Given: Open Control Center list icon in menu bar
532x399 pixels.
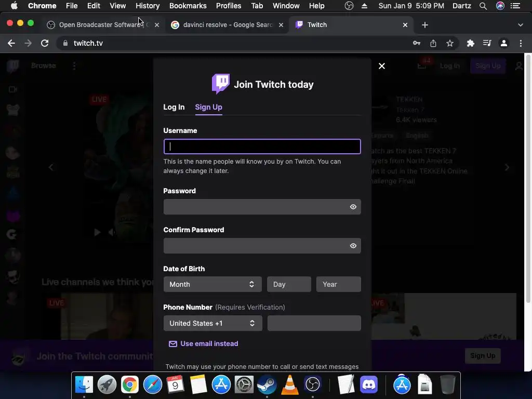Looking at the screenshot, I should [515, 6].
